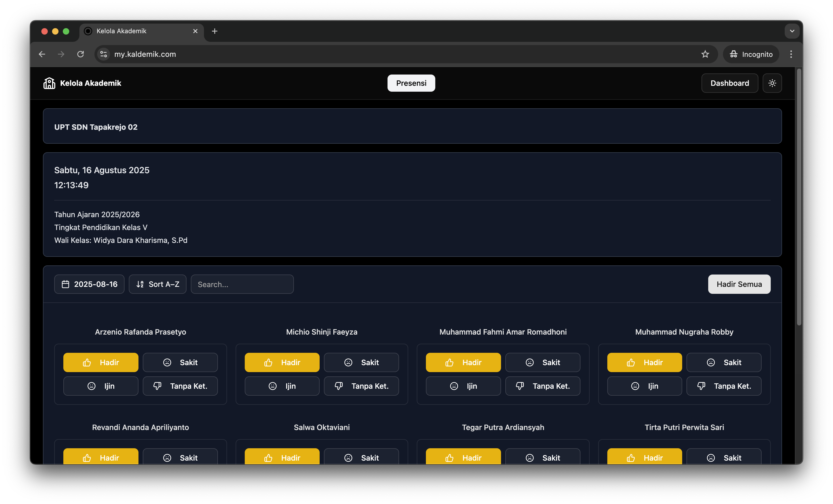The height and width of the screenshot is (504, 833).
Task: Click the sad face icon on Michio's Sakit button
Action: (x=348, y=362)
